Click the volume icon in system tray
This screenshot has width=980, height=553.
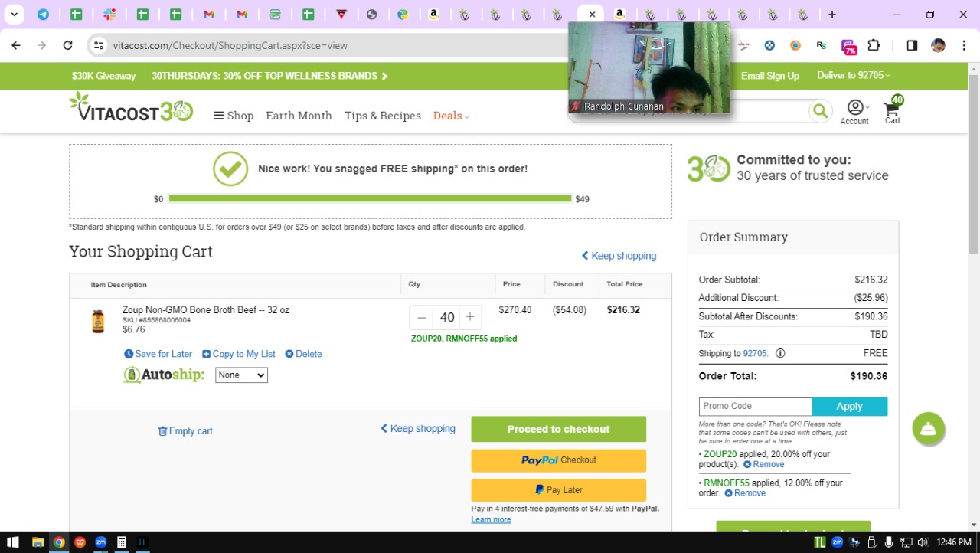[922, 542]
